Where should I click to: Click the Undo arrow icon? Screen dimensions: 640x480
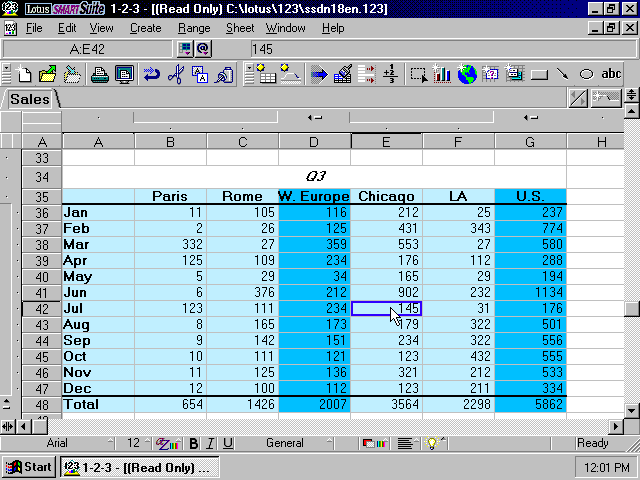151,74
